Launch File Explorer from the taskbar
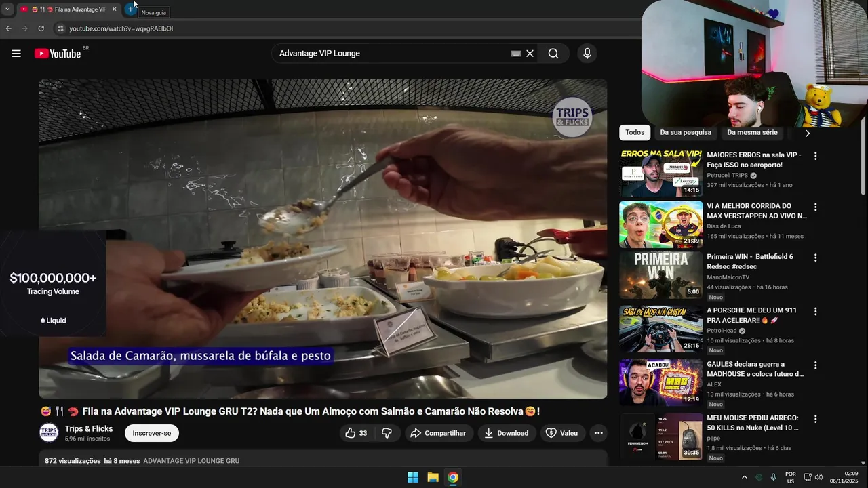The image size is (868, 488). point(433,477)
